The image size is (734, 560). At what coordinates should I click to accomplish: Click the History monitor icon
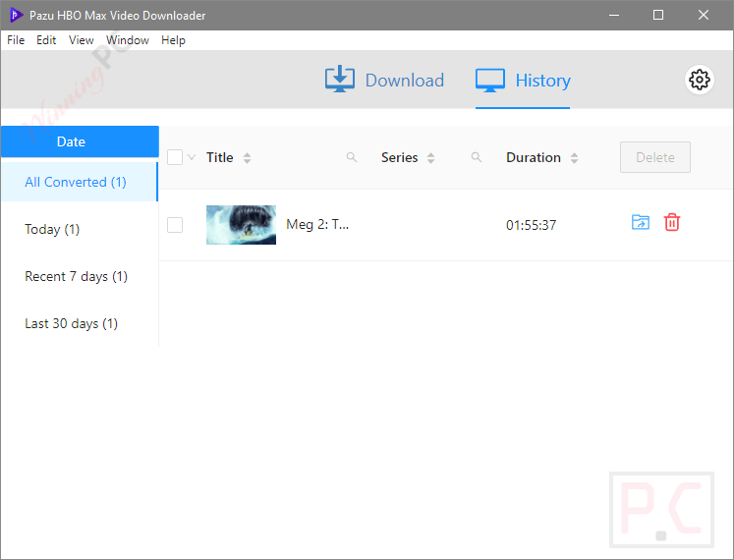coord(490,80)
